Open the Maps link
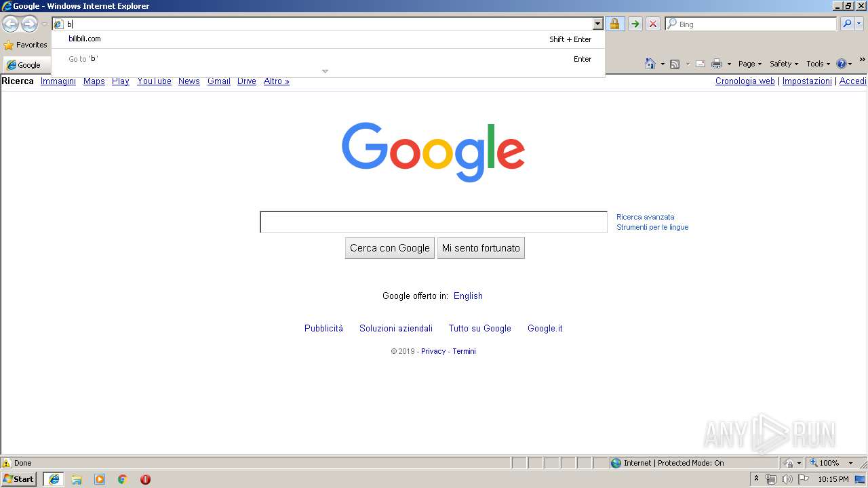The width and height of the screenshot is (868, 488). (94, 81)
